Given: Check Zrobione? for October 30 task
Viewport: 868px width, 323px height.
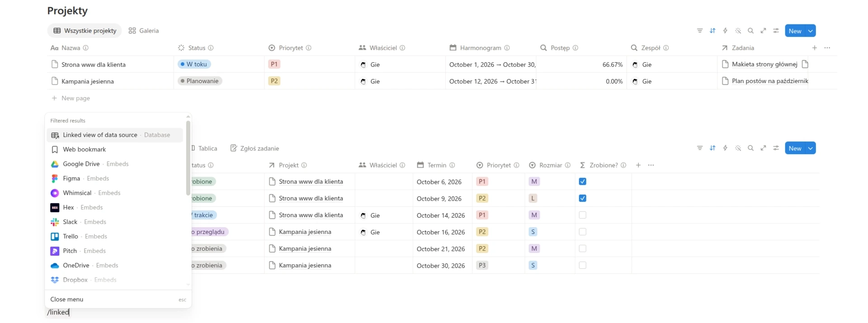Looking at the screenshot, I should 582,265.
